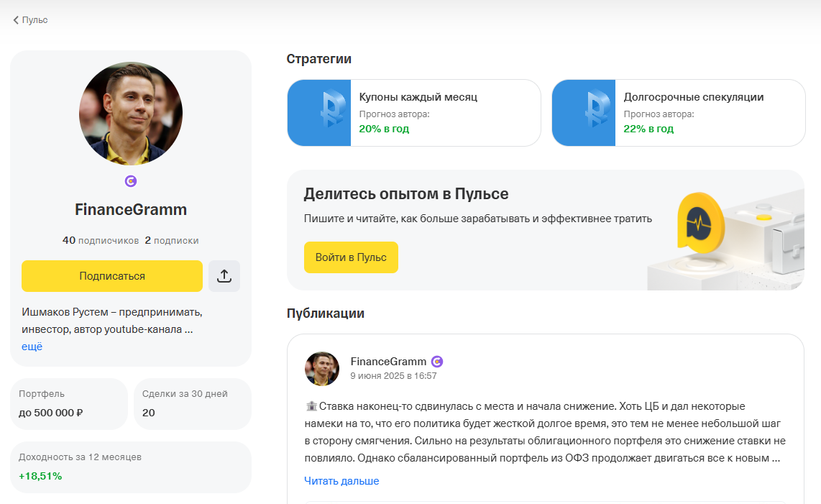Click the yellow Пульс heartbeat logo illustration
Viewport: 821px width, 504px height.
tap(700, 223)
